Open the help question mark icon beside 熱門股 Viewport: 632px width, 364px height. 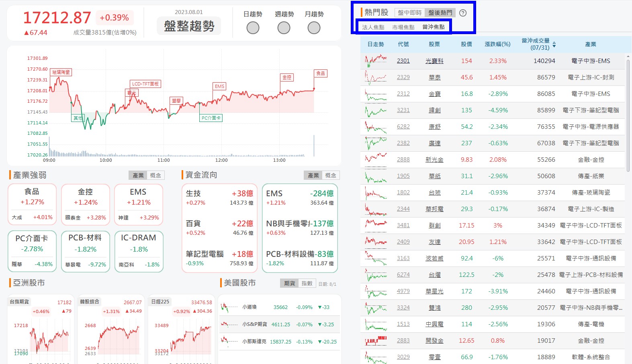tap(463, 13)
